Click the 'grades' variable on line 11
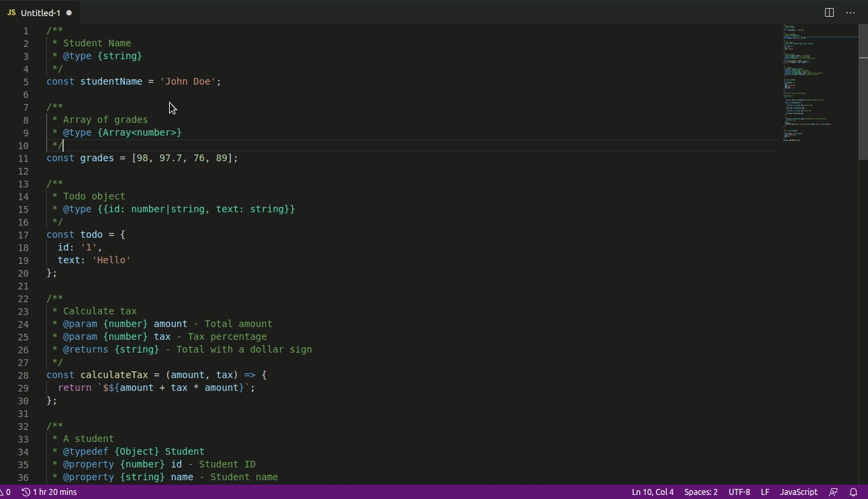Image resolution: width=868 pixels, height=499 pixels. click(x=97, y=158)
